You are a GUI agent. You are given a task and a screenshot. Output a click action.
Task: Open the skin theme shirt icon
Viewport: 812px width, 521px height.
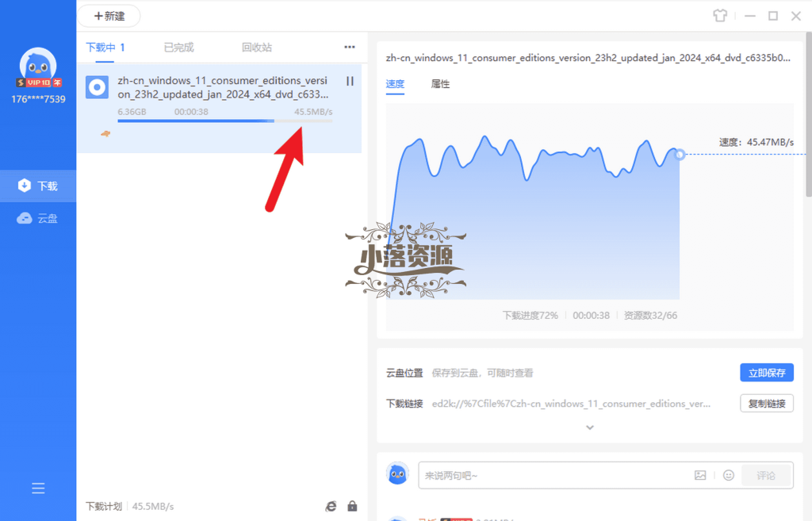point(720,16)
